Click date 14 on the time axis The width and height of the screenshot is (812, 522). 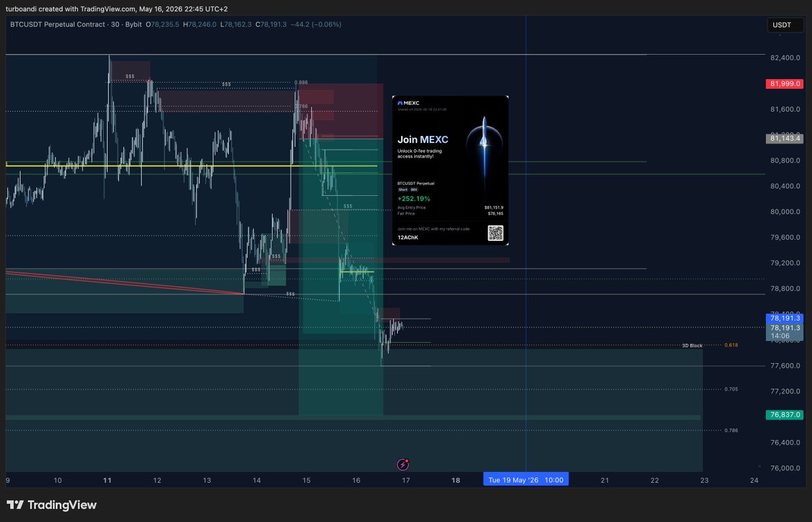(x=257, y=480)
